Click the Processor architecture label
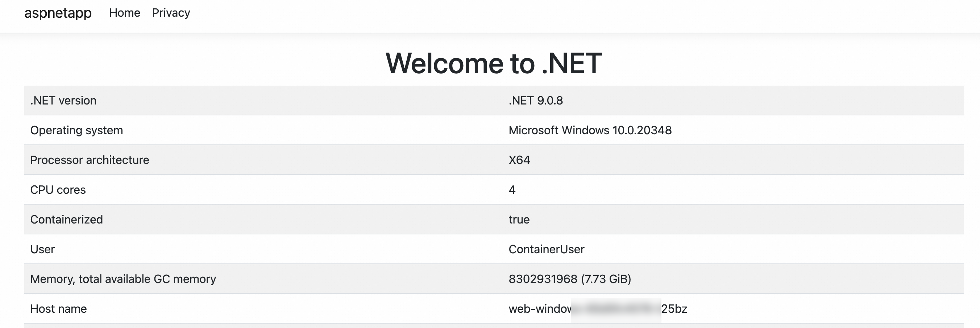980x328 pixels. 90,160
